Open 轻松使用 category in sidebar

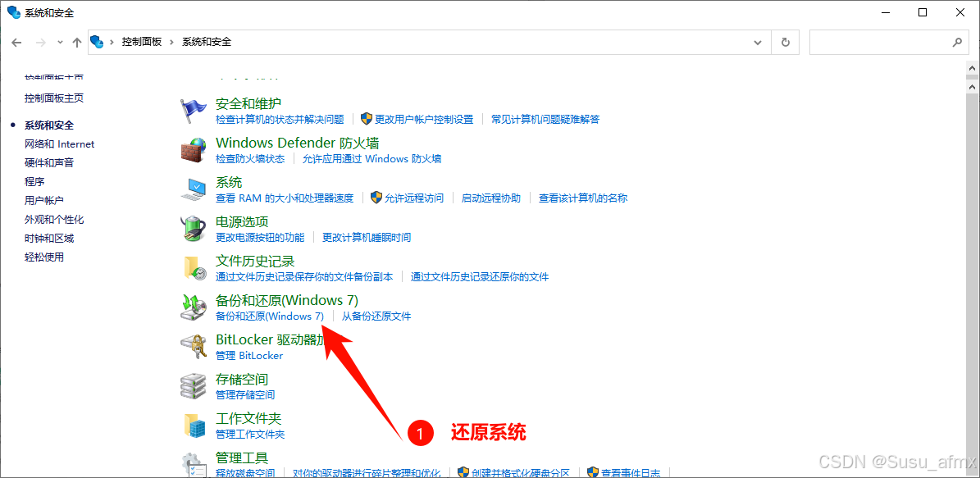pos(44,257)
